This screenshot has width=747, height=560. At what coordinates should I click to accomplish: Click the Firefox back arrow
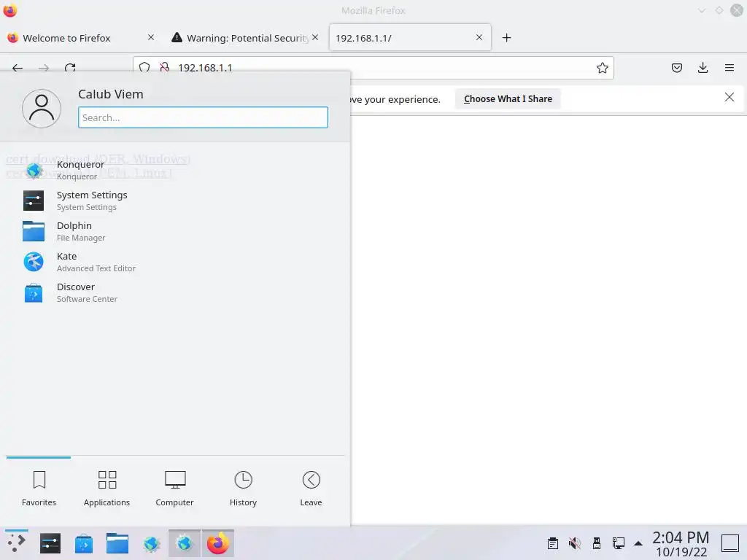point(18,68)
